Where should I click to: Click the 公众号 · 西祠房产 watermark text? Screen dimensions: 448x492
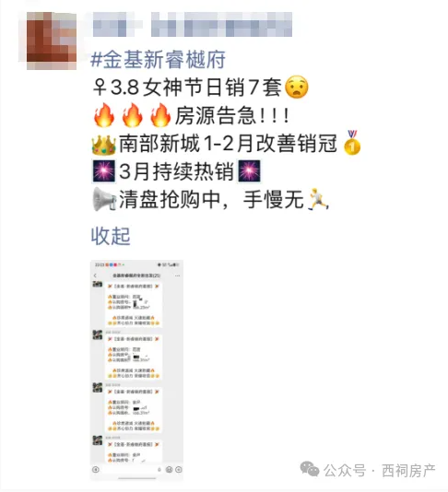380,471
